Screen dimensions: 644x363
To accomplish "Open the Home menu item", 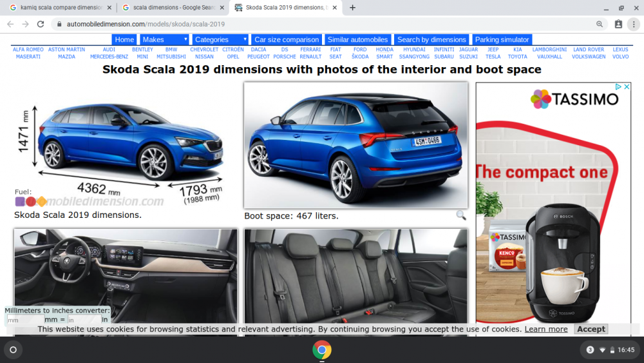I will tap(124, 39).
